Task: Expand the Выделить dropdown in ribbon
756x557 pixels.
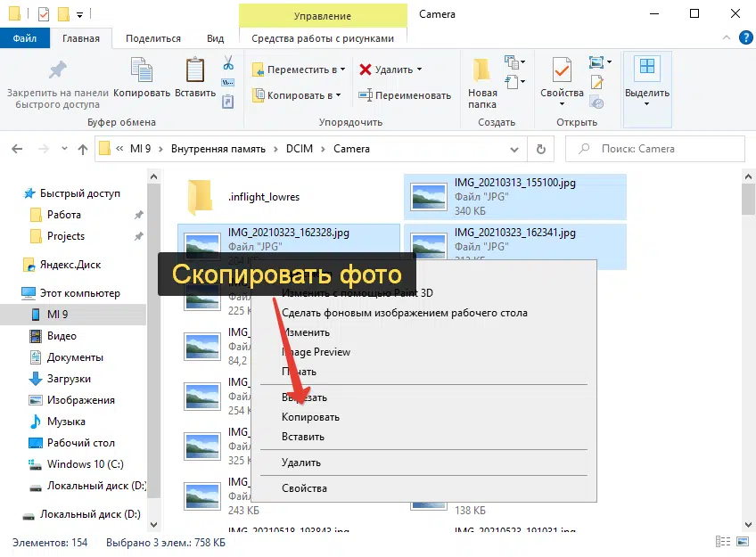Action: tap(646, 89)
